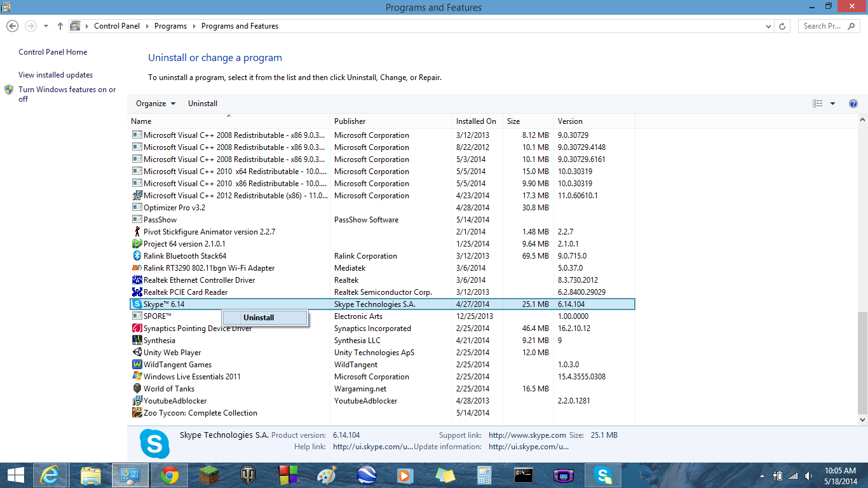Image resolution: width=868 pixels, height=488 pixels.
Task: Open World of Tanks taskbar icon
Action: click(248, 475)
